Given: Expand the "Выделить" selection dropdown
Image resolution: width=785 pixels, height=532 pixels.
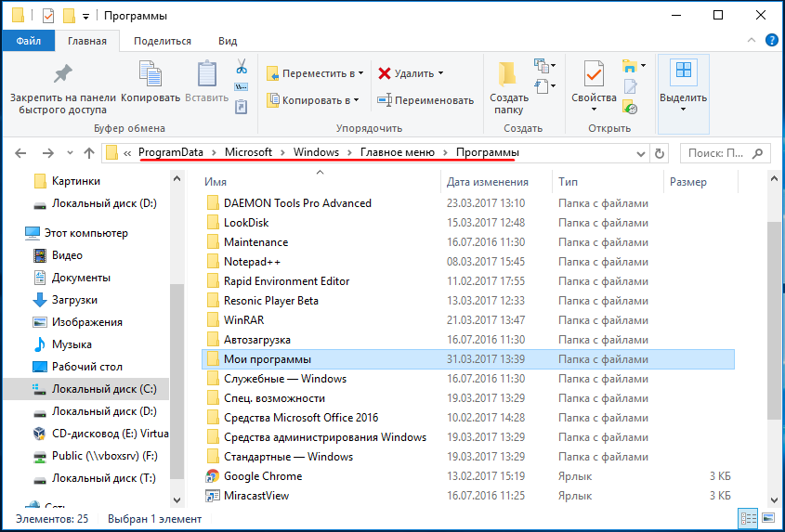Looking at the screenshot, I should 683,94.
